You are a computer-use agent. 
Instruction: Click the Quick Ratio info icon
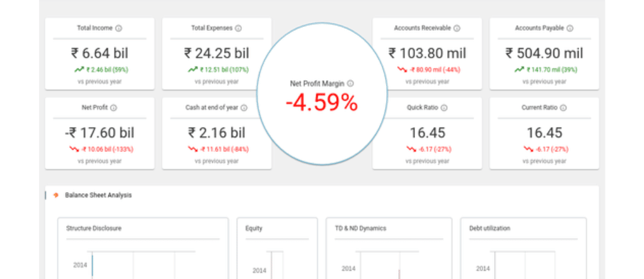[444, 108]
